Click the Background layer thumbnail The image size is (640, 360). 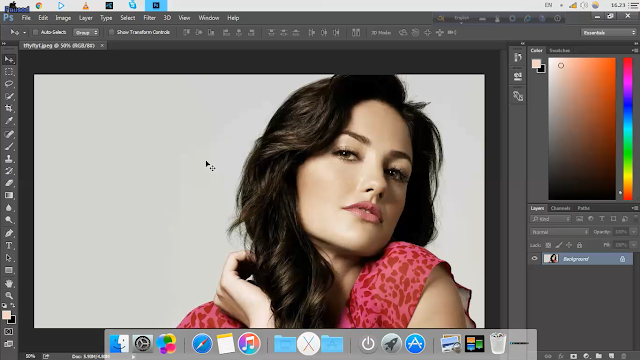click(551, 258)
